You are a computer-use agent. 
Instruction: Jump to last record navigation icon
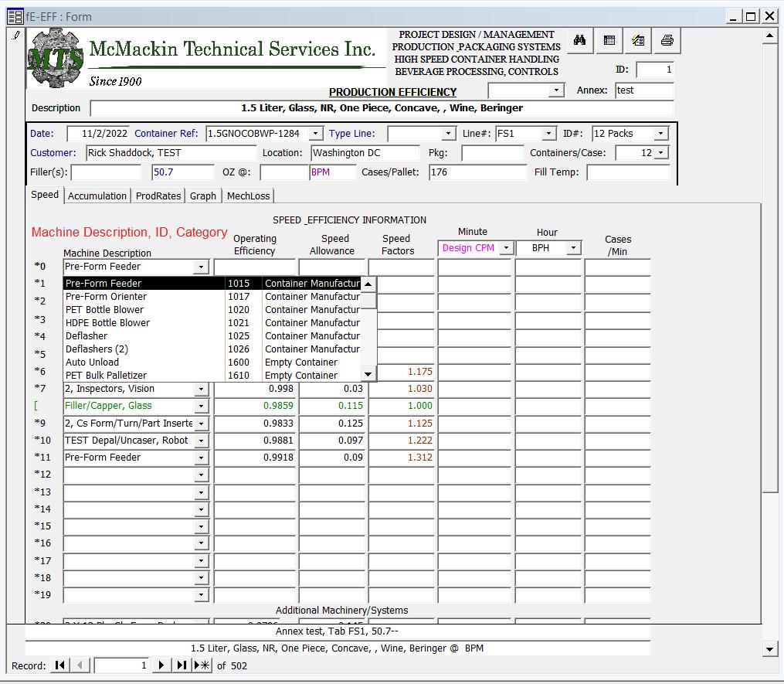[182, 665]
